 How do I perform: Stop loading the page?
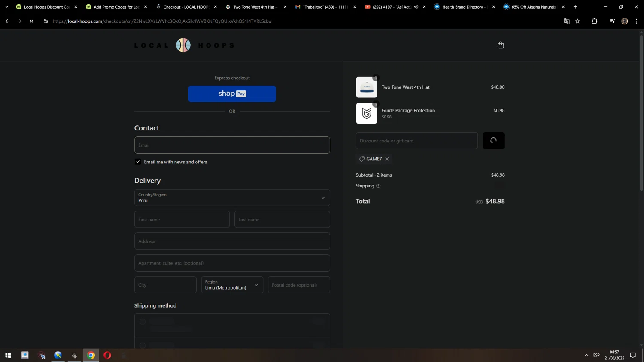point(31,21)
